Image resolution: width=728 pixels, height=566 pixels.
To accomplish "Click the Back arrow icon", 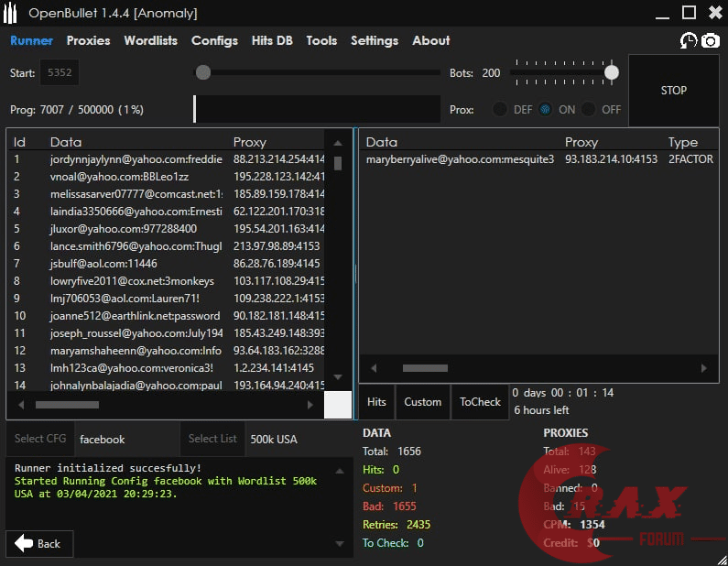I will click(25, 543).
